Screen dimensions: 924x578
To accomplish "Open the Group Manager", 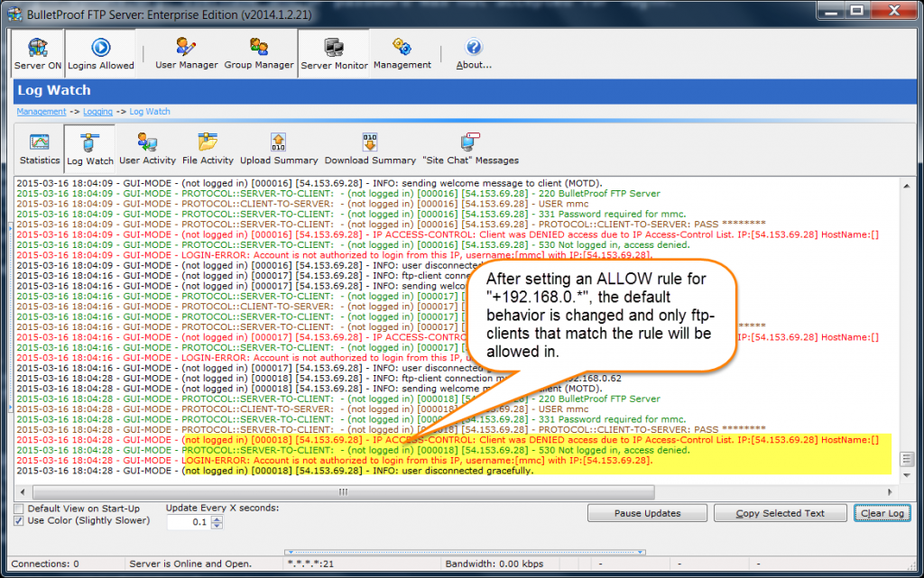I will (x=259, y=51).
